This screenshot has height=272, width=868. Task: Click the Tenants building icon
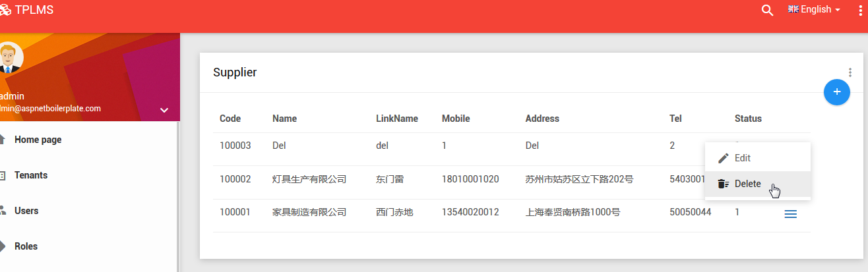click(3, 175)
